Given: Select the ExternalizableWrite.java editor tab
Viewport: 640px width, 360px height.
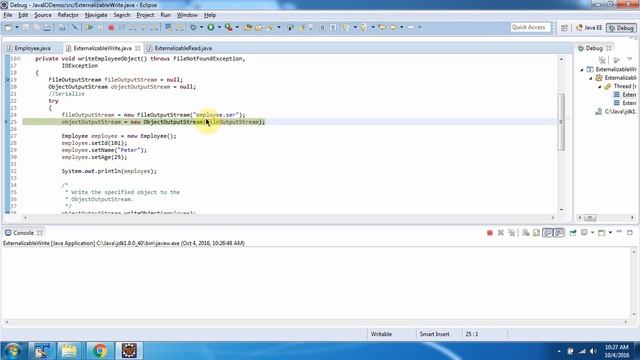Looking at the screenshot, I should [102, 48].
